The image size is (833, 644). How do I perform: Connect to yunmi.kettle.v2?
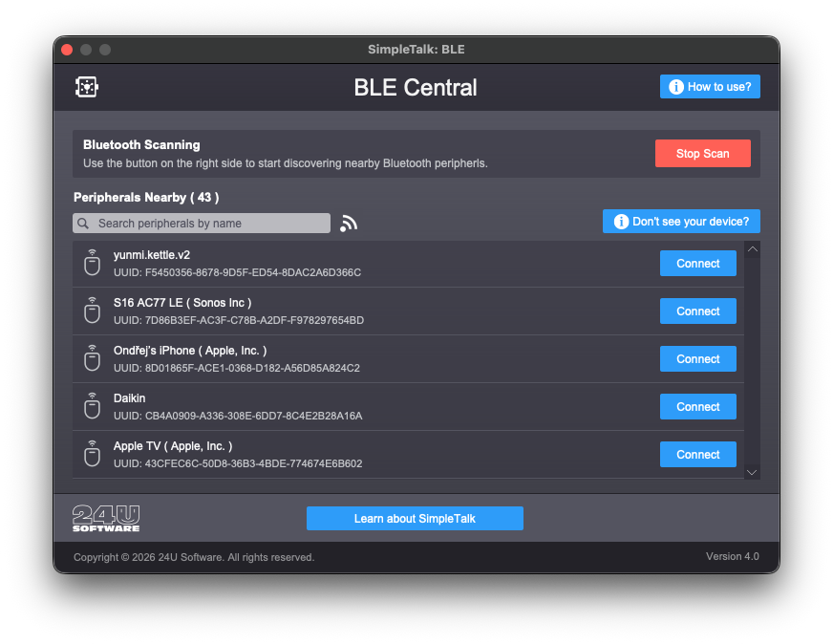point(698,264)
